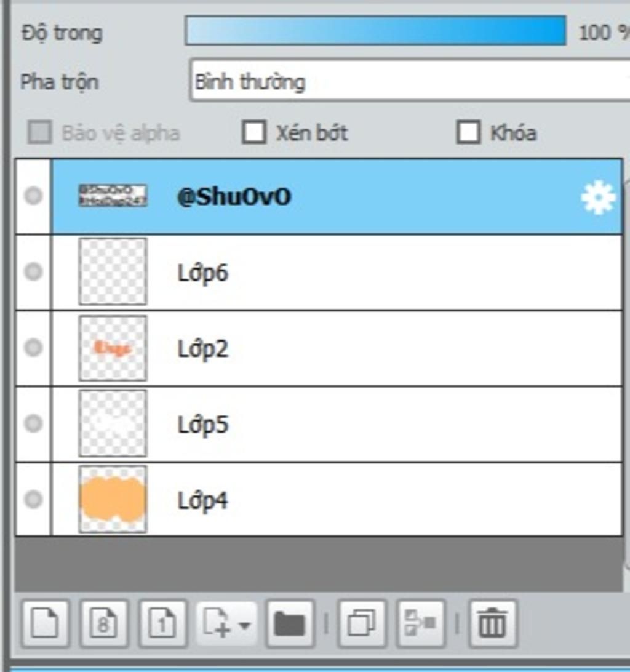This screenshot has width=630, height=672.
Task: Open the Pha trộn blend mode dropdown
Action: [x=409, y=81]
